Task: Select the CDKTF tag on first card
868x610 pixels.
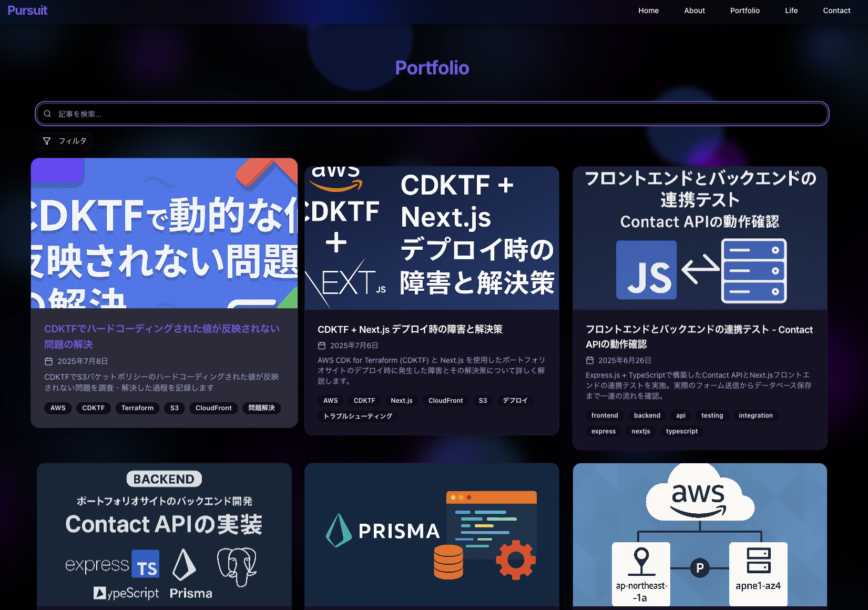Action: pos(94,408)
